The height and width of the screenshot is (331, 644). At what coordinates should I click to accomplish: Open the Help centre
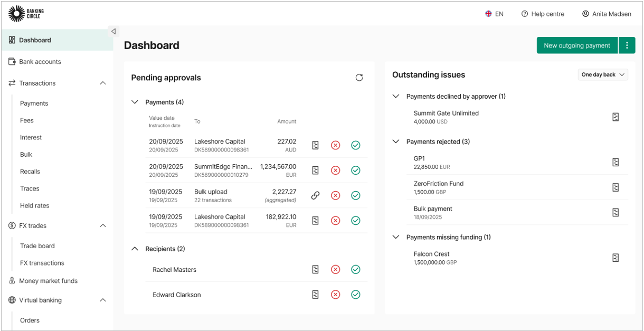coord(543,14)
